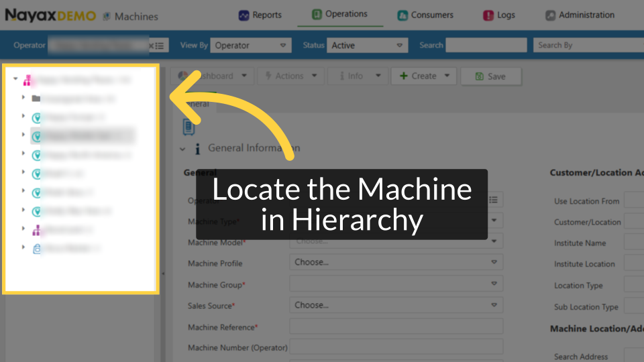The image size is (644, 362).
Task: Open the Machine Profile dropdown
Action: point(396,262)
